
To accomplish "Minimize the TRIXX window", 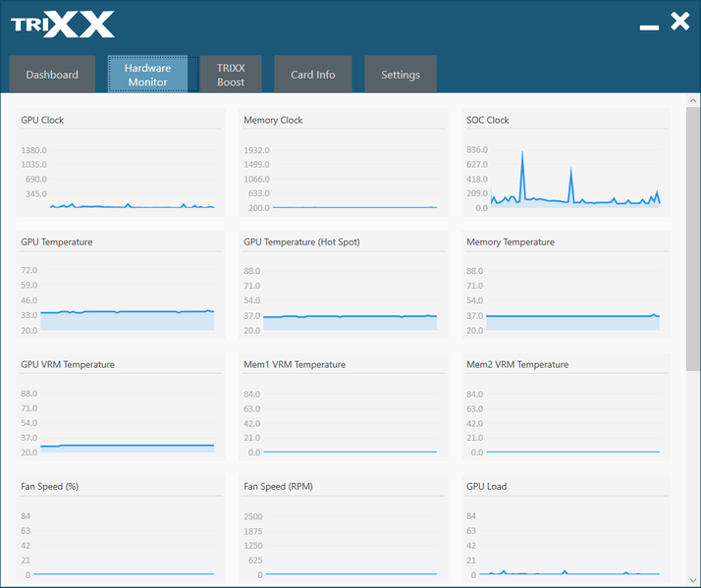I will pos(649,27).
